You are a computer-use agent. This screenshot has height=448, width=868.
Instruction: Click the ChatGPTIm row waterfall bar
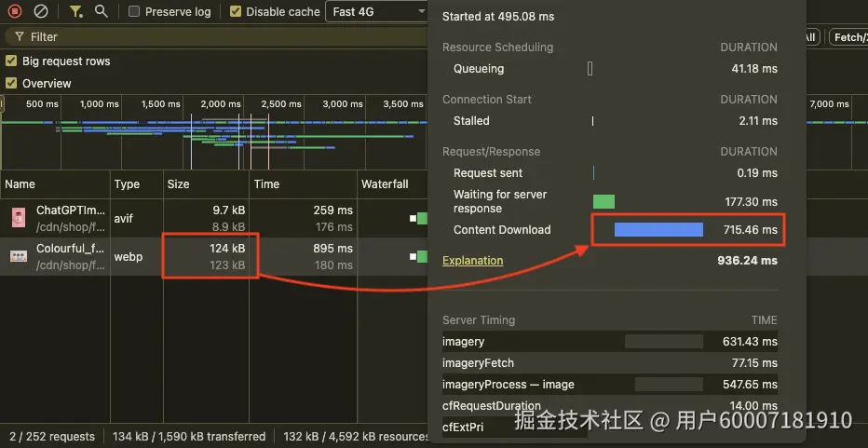[x=419, y=218]
